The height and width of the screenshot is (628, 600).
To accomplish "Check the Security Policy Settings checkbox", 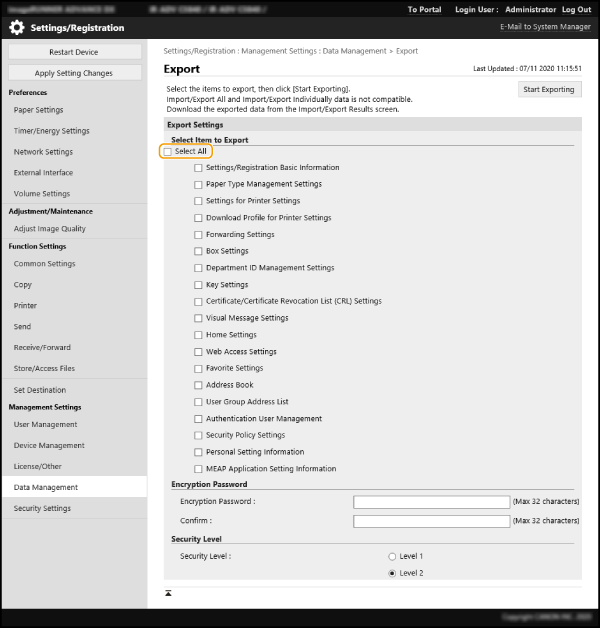I will click(198, 435).
